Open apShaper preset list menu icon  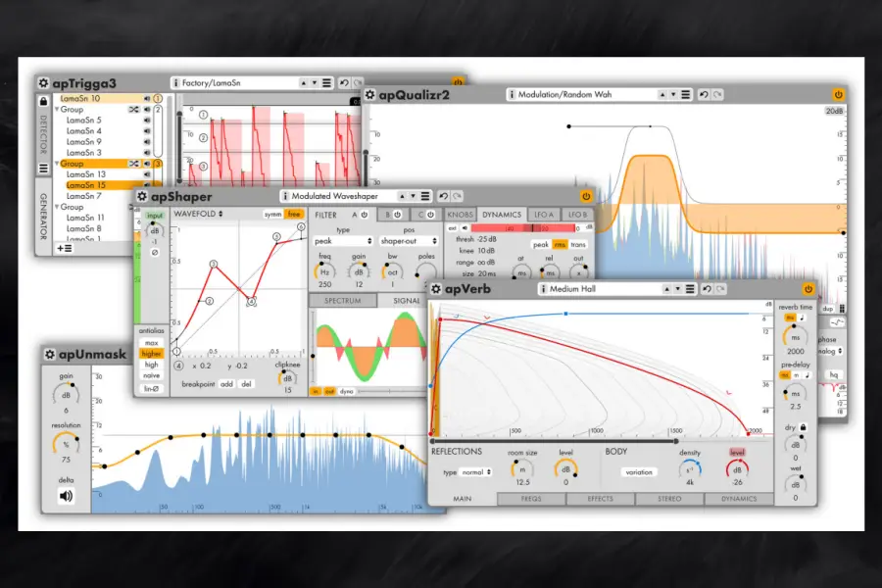(425, 196)
